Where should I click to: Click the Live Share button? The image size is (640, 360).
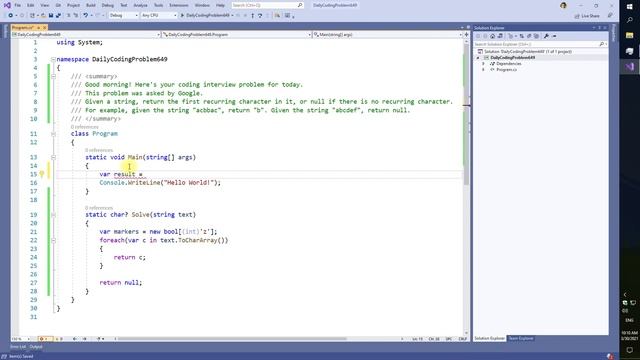point(587,16)
